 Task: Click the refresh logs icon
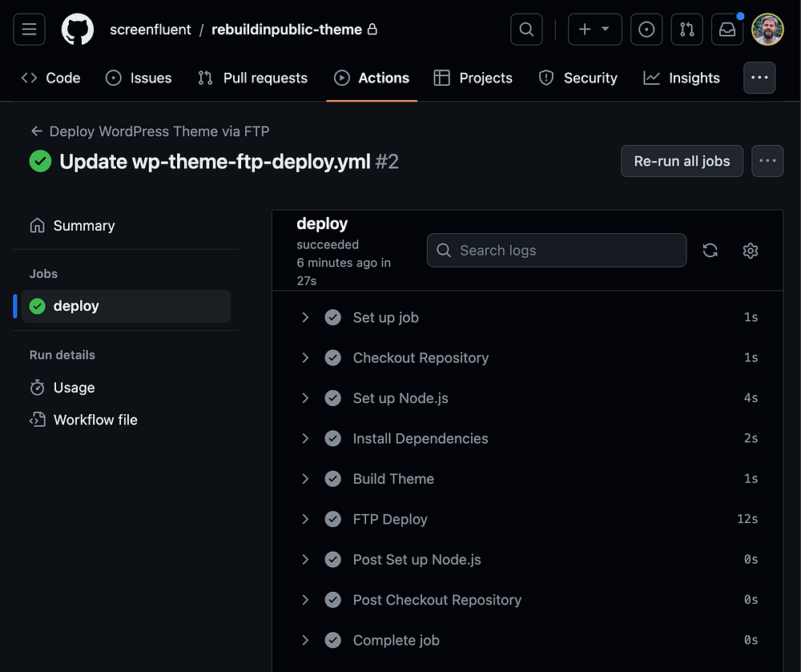[710, 250]
